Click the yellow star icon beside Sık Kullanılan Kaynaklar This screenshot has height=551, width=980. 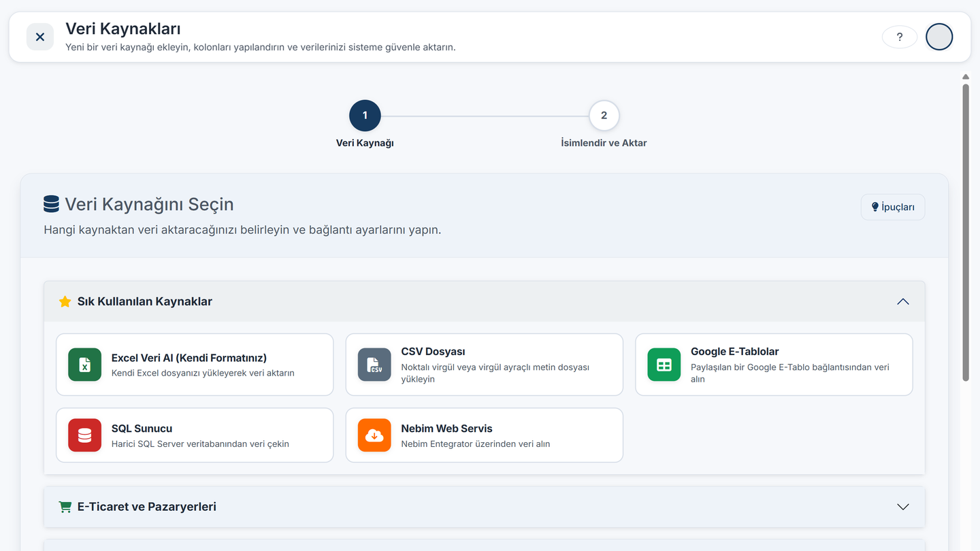tap(65, 301)
